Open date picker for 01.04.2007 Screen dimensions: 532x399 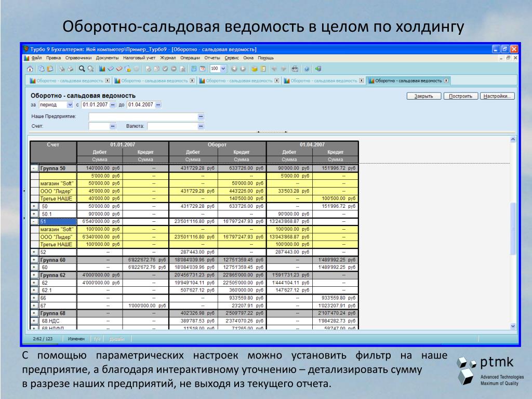click(158, 105)
